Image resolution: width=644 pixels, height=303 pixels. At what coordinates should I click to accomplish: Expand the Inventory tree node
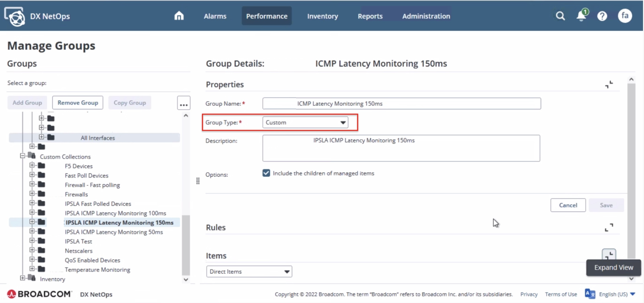[22, 278]
